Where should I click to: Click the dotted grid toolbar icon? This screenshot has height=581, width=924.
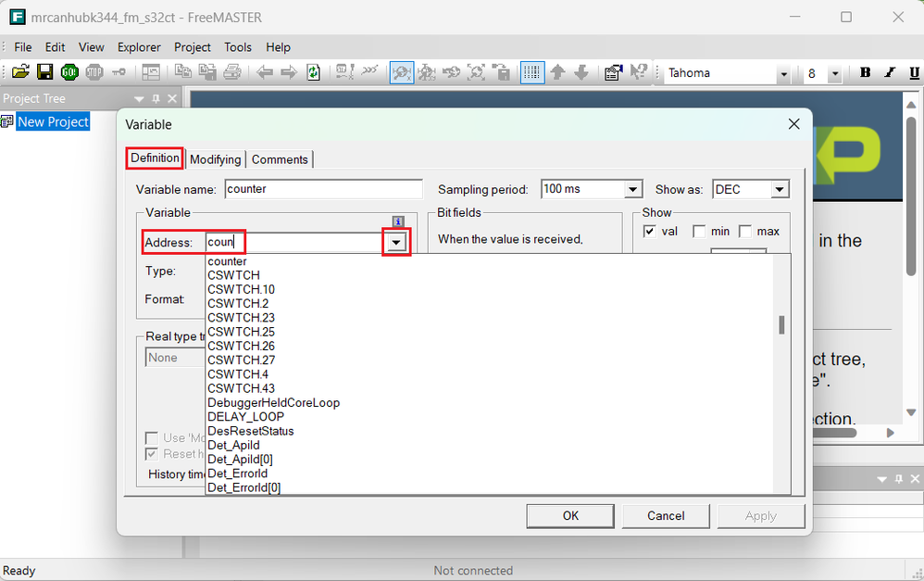click(x=532, y=72)
